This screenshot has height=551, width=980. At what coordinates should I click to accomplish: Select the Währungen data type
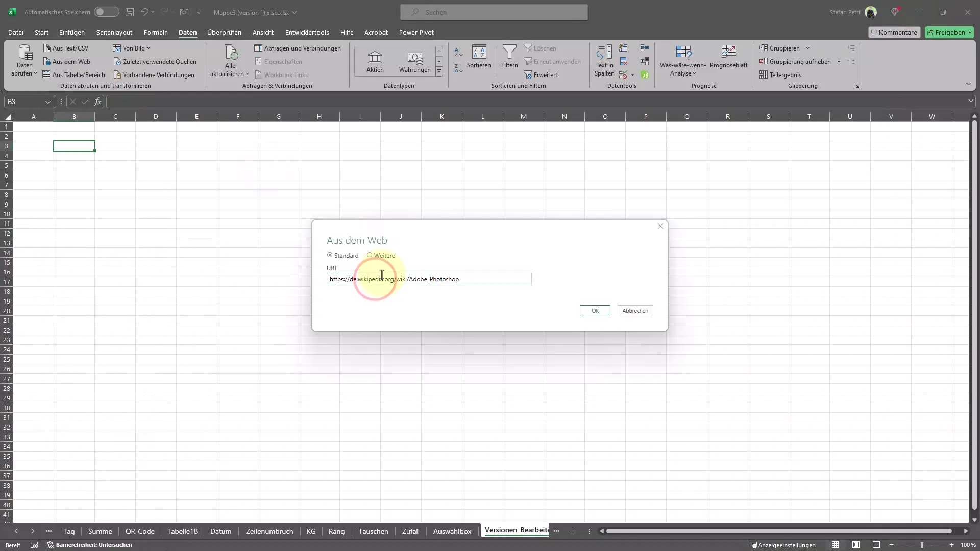click(414, 62)
